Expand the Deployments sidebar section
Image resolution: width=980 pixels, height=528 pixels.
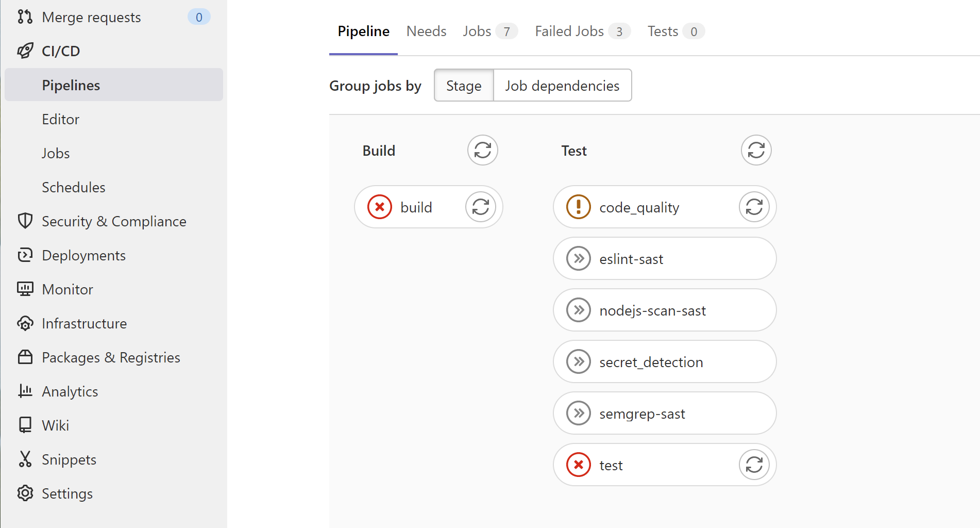pos(83,255)
